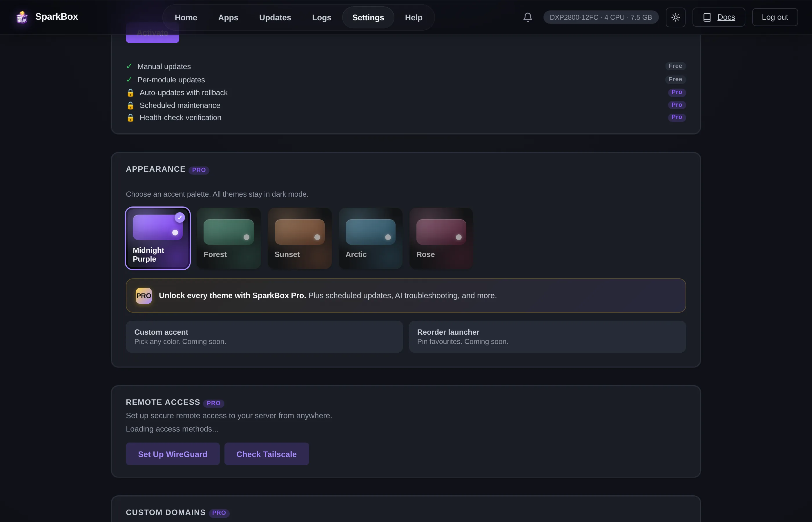Viewport: 812px width, 522px height.
Task: Click the lock icon beside Auto-updates with rollback
Action: tap(130, 93)
